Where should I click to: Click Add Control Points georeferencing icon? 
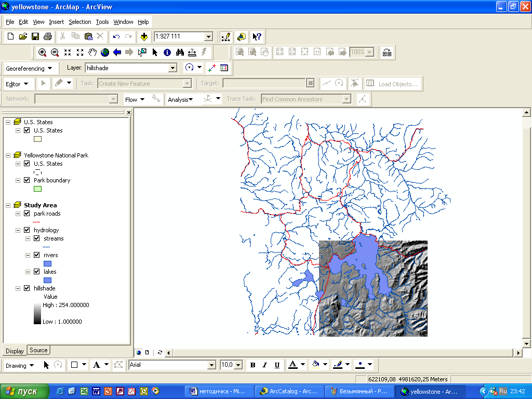212,68
